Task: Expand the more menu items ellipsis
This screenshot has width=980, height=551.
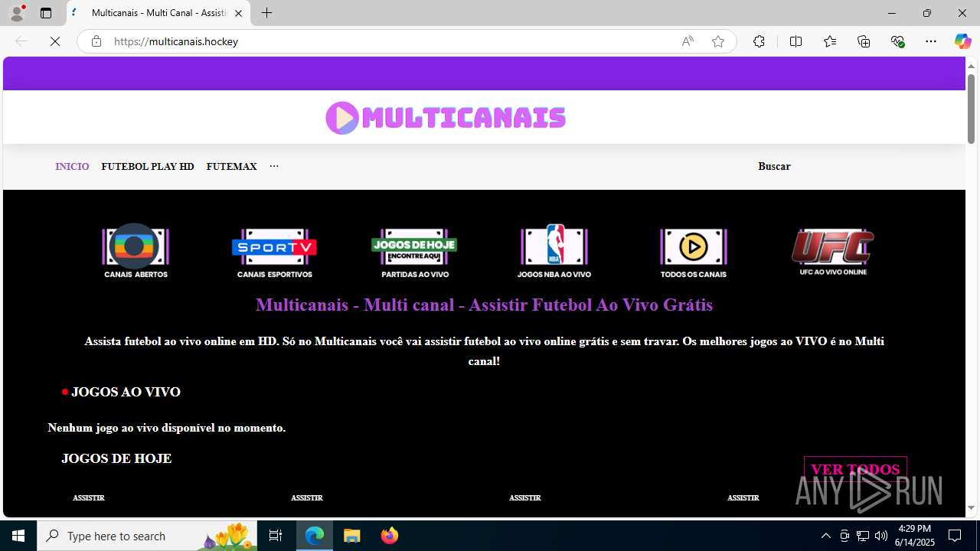Action: click(x=274, y=166)
